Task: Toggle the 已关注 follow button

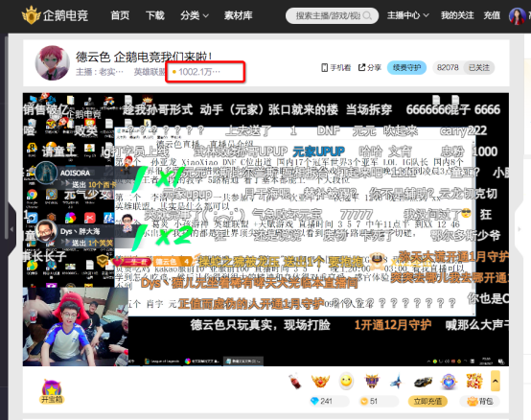Action: tap(479, 68)
